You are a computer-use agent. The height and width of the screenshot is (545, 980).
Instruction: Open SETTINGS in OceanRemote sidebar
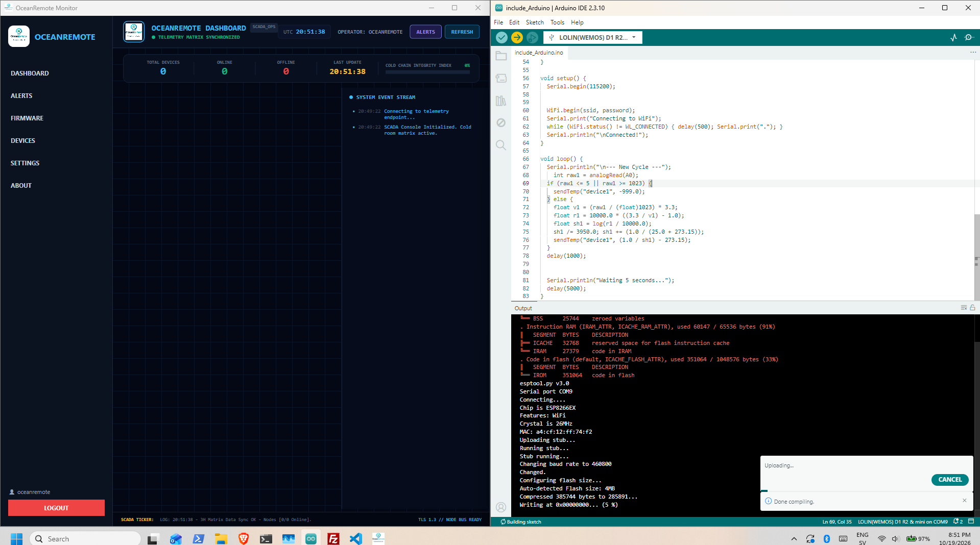[x=25, y=163]
